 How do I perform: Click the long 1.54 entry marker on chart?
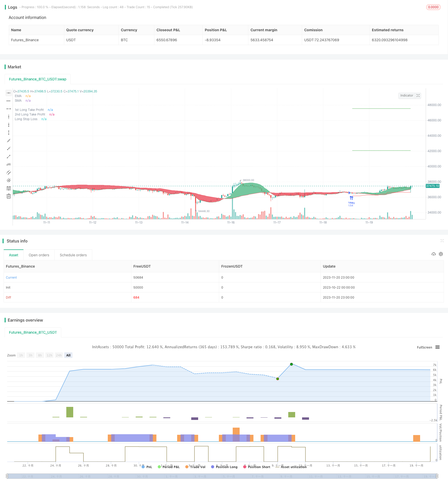(x=351, y=201)
